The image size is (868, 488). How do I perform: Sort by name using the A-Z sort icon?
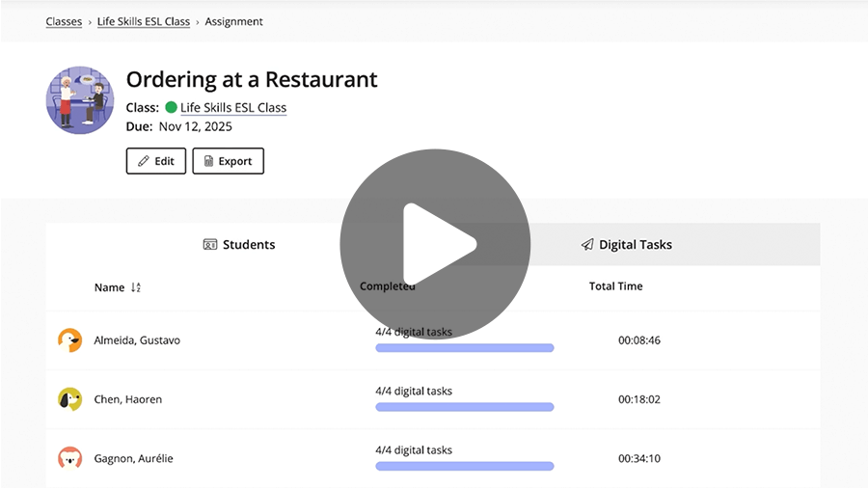pyautogui.click(x=136, y=287)
